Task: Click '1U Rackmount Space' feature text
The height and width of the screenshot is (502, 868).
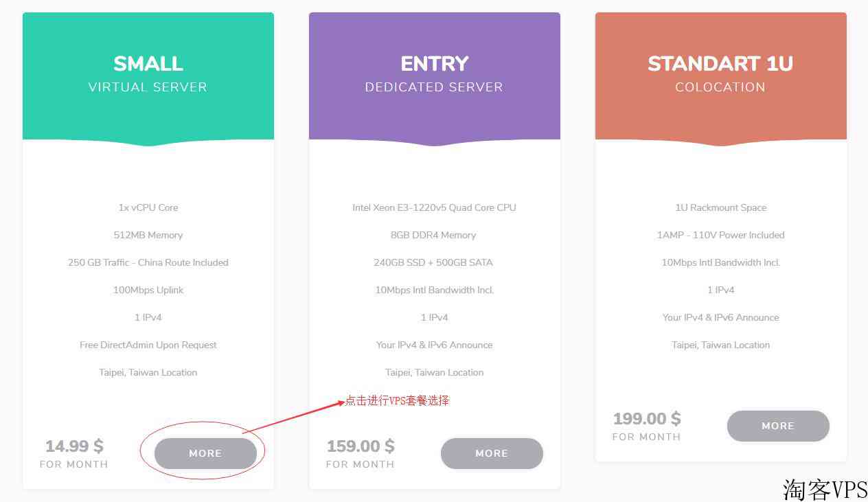Action: [x=721, y=207]
